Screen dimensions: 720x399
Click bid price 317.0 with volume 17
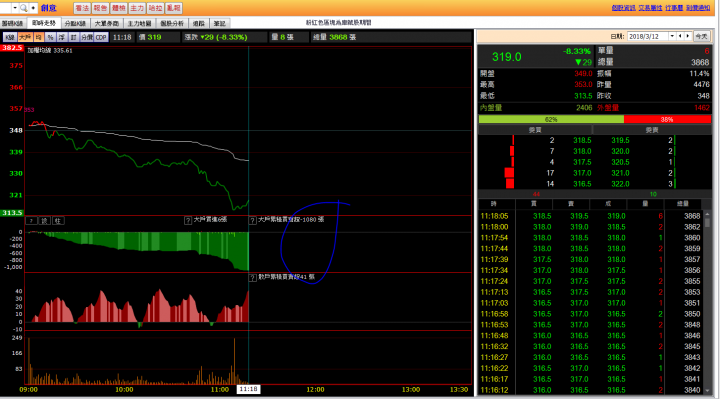(x=582, y=173)
